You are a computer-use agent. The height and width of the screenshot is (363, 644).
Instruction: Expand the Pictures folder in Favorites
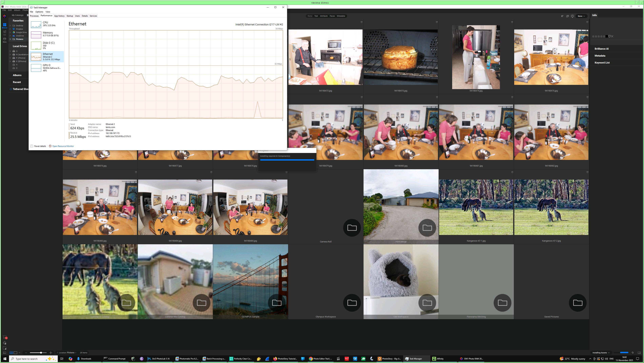click(x=10, y=39)
